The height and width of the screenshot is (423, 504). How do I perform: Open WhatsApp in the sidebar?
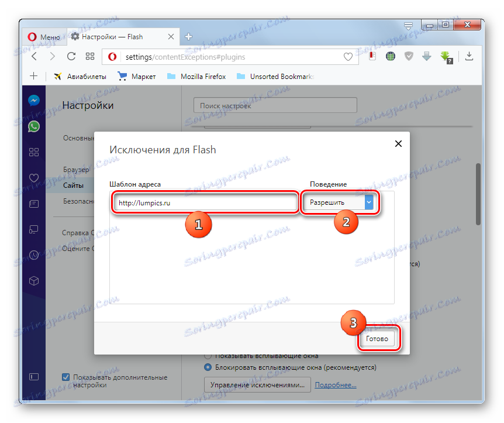(x=34, y=126)
